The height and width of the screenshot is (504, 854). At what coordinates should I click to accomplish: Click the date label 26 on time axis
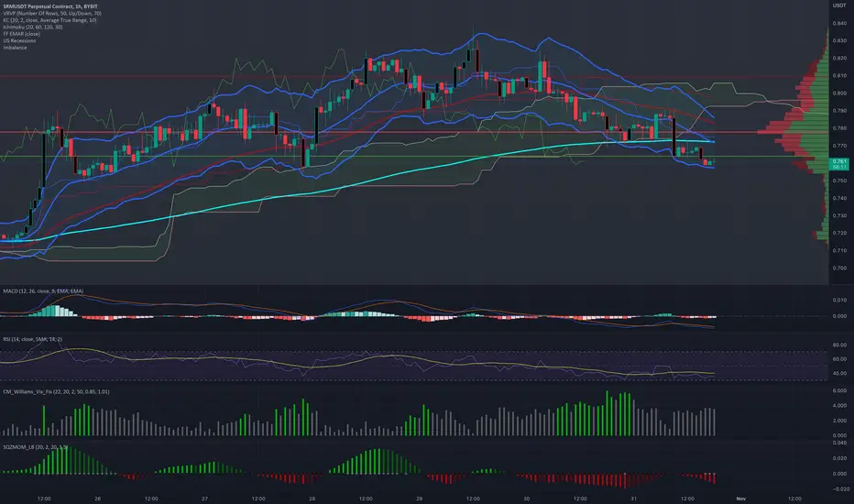(97, 499)
